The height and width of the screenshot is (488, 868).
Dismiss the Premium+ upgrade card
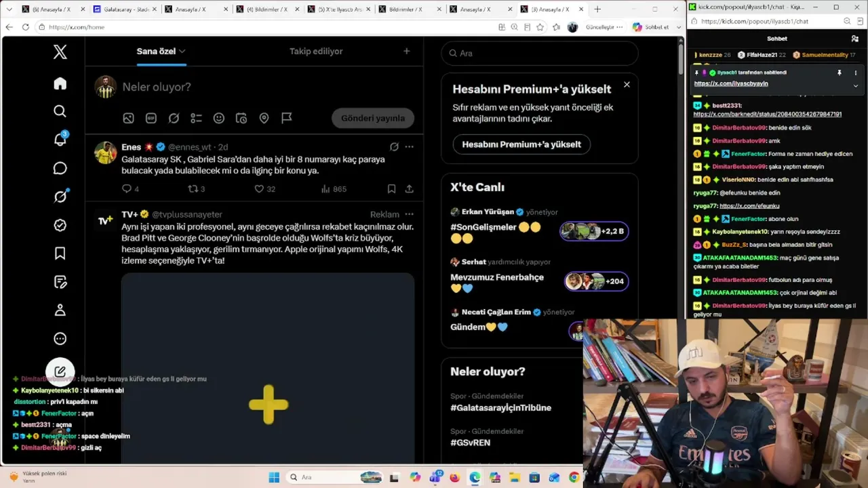[627, 85]
